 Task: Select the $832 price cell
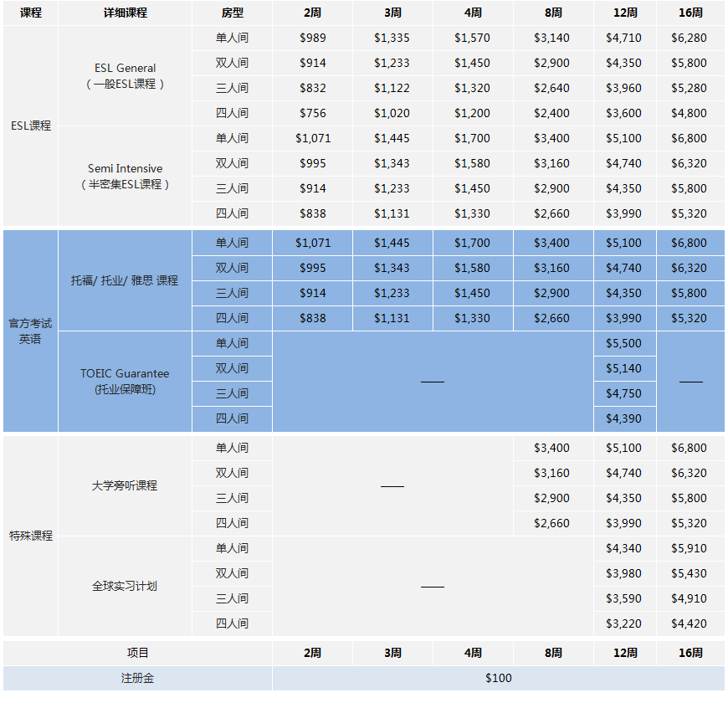(312, 88)
